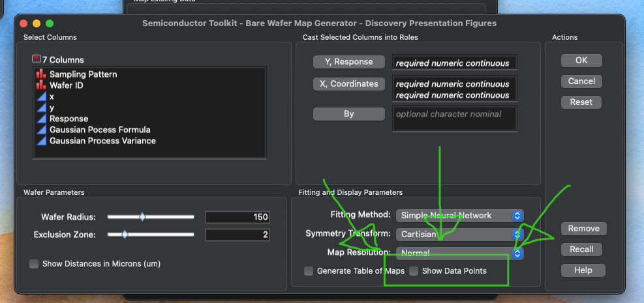Confirm dialog with OK button
The width and height of the screenshot is (644, 303).
coord(581,60)
